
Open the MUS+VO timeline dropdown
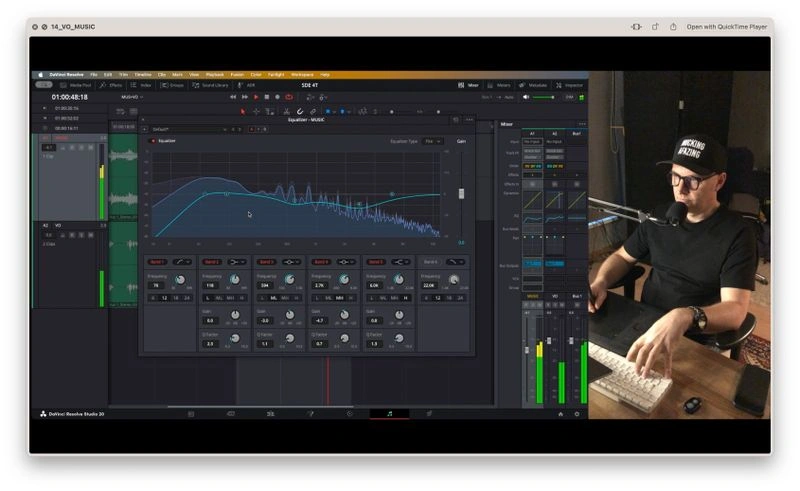click(132, 97)
